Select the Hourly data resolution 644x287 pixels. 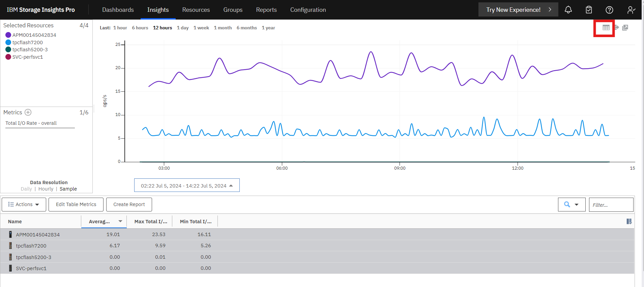point(46,189)
